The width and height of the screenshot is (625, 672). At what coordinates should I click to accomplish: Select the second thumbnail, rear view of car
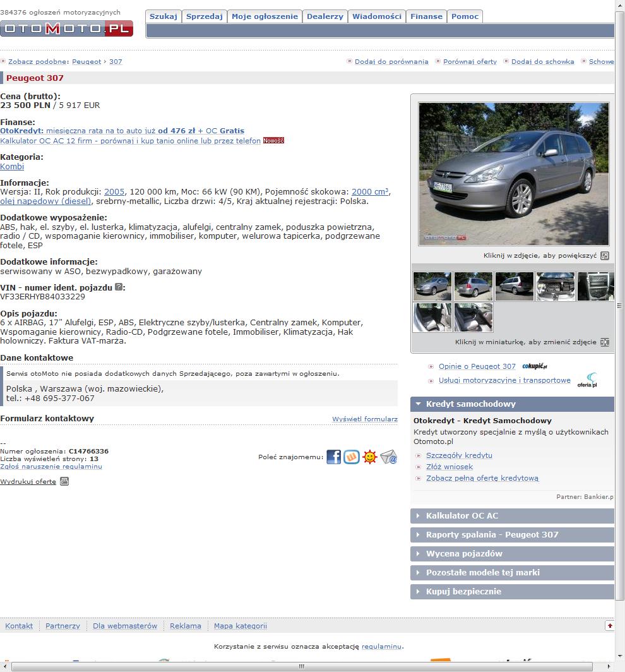point(473,286)
